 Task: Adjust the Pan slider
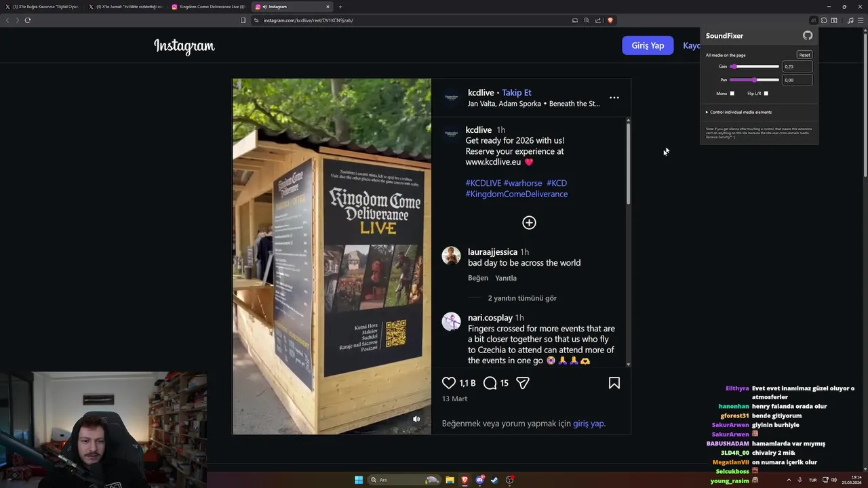[x=755, y=80]
